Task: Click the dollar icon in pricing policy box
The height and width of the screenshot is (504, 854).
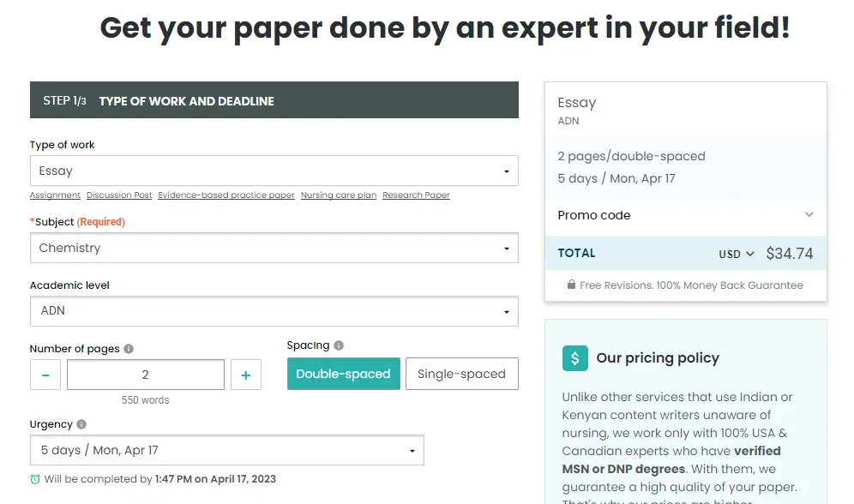Action: [574, 357]
